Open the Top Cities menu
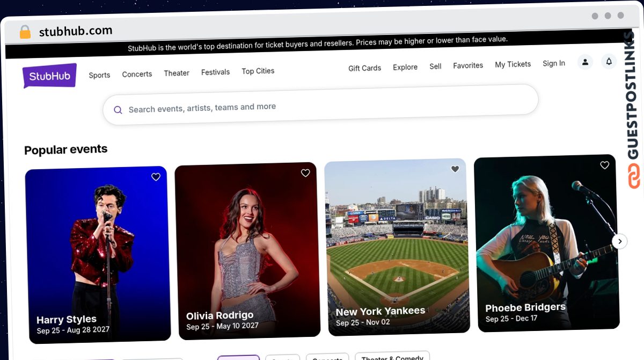Screen dimensions: 644x360 pos(258,71)
